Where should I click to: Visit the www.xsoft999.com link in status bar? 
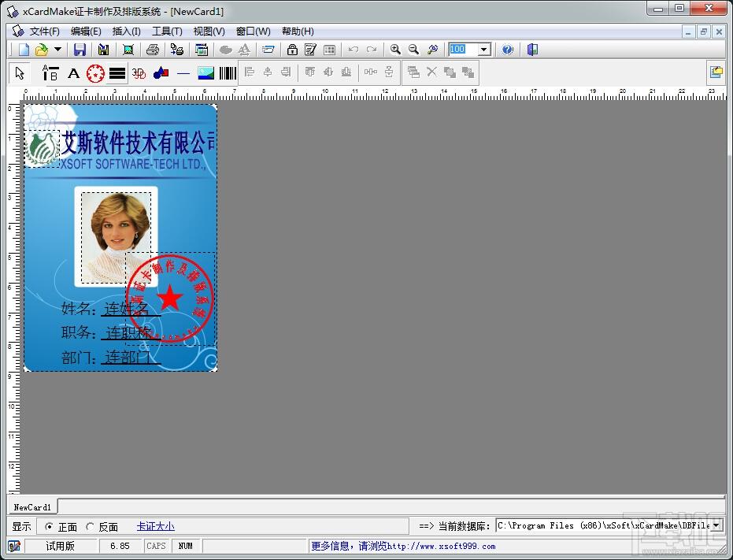pos(441,546)
